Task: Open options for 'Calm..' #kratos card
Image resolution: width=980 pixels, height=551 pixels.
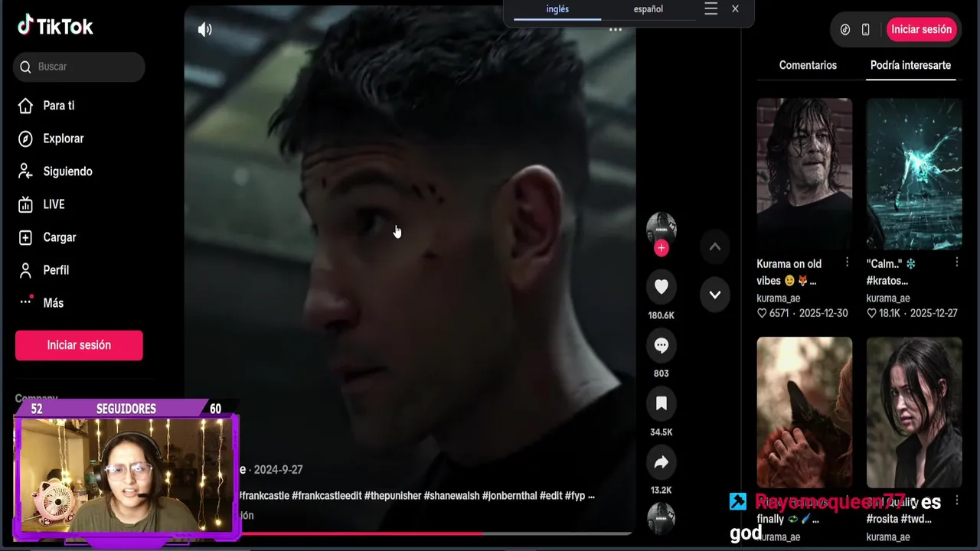Action: click(x=956, y=262)
